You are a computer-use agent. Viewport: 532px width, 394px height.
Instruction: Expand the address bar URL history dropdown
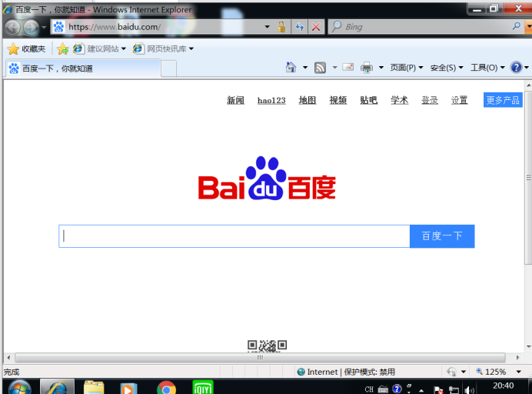[267, 27]
